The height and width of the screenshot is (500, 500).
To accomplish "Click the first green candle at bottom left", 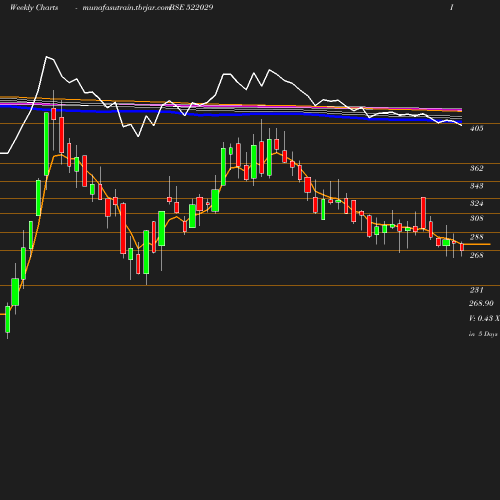I will 7,319.
